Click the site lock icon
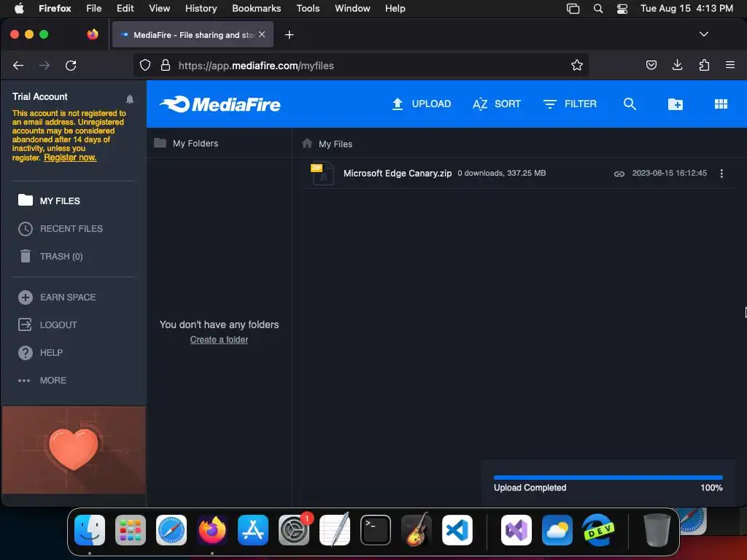Image resolution: width=747 pixels, height=560 pixels. click(166, 65)
